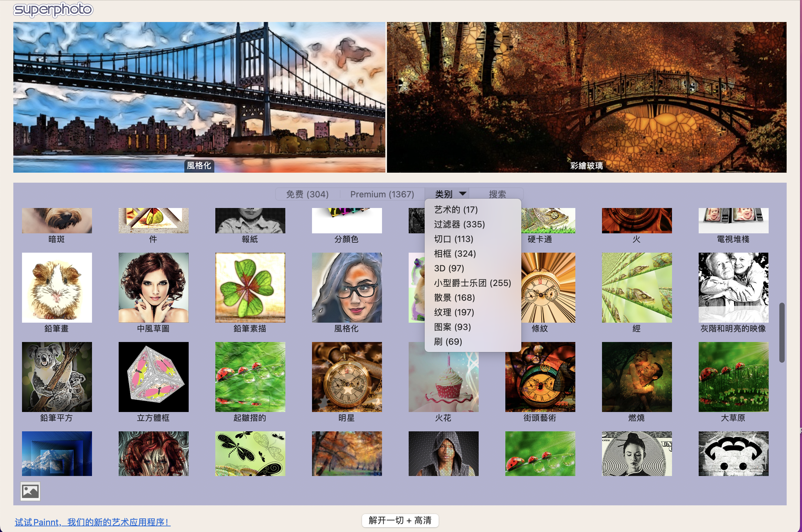Choose 过滤器 (335) from category list

pyautogui.click(x=459, y=224)
